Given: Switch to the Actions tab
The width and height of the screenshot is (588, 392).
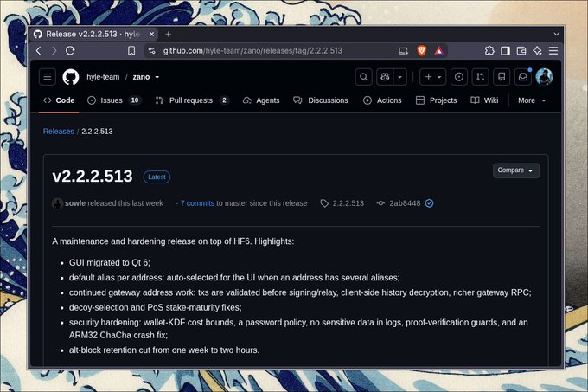Looking at the screenshot, I should 382,100.
